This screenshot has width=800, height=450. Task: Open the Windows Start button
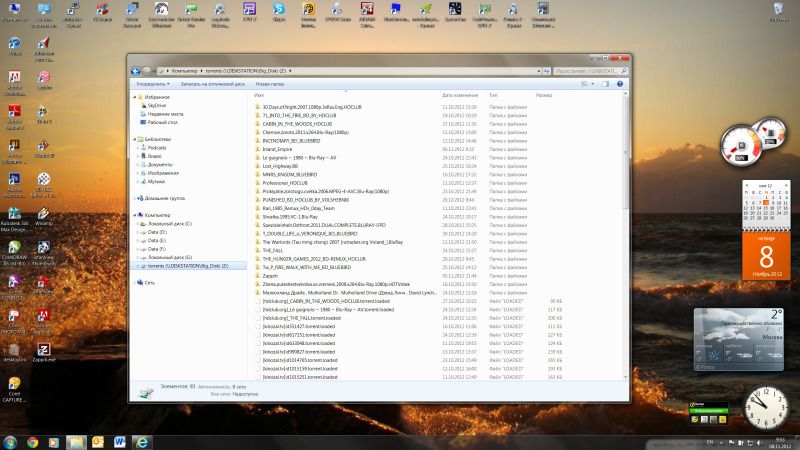[10, 442]
